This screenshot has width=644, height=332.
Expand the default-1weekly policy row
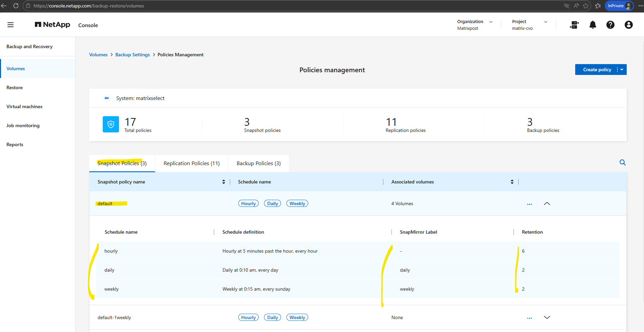click(x=547, y=317)
